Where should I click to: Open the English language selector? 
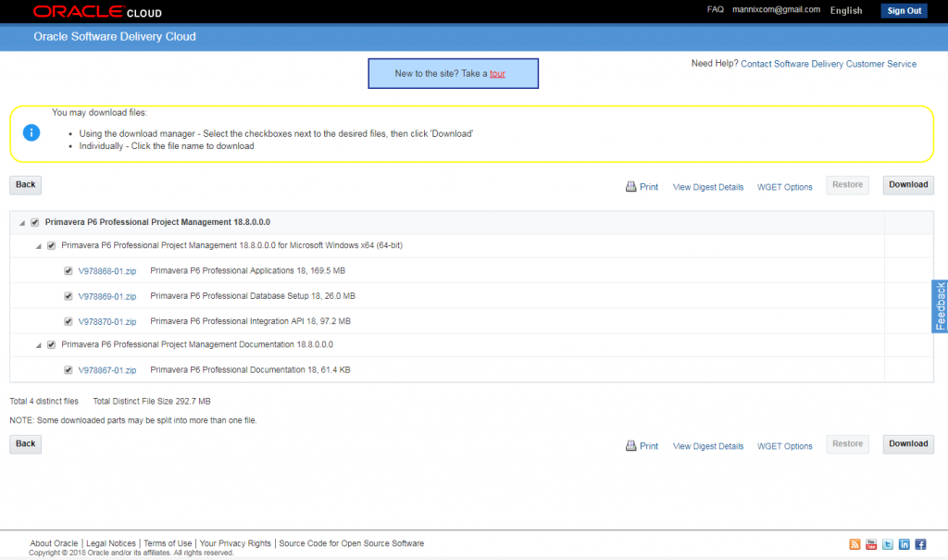click(846, 10)
